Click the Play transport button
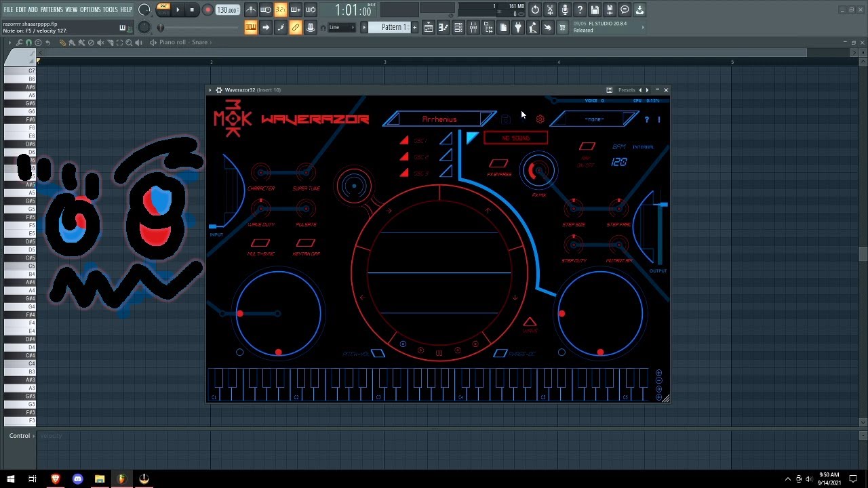The width and height of the screenshot is (868, 488). click(178, 10)
